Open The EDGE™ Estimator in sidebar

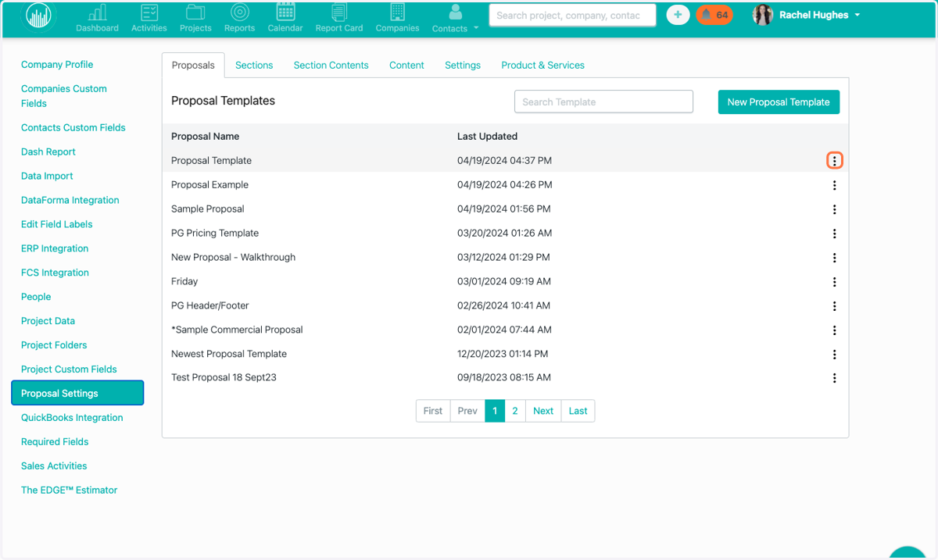[x=70, y=490]
